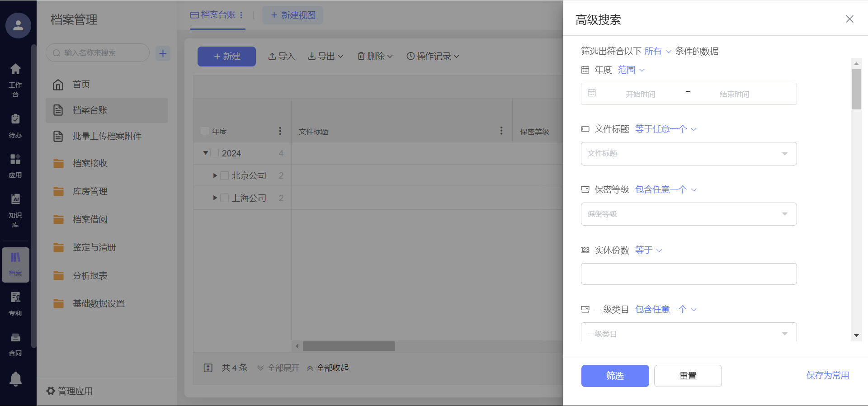This screenshot has height=406, width=868.
Task: Tick the 上海公司 checkbox
Action: pos(224,198)
